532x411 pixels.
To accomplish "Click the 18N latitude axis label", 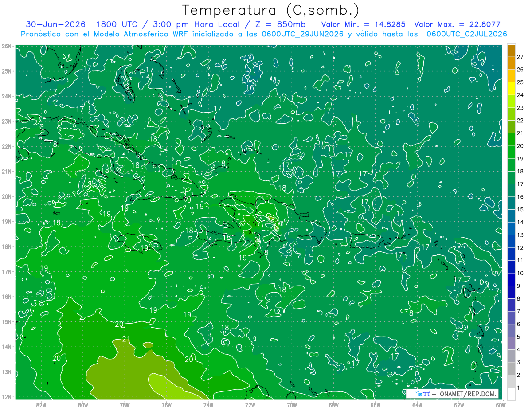I will tap(6, 247).
